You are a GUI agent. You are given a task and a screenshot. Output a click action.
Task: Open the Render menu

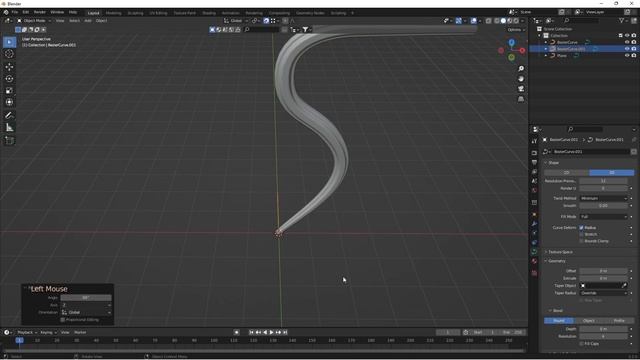click(x=40, y=12)
